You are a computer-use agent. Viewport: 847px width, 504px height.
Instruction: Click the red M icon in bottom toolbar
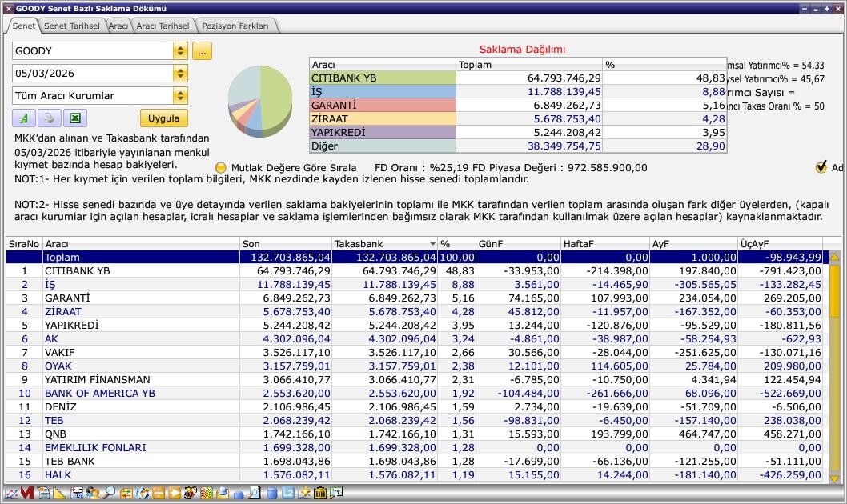26,493
